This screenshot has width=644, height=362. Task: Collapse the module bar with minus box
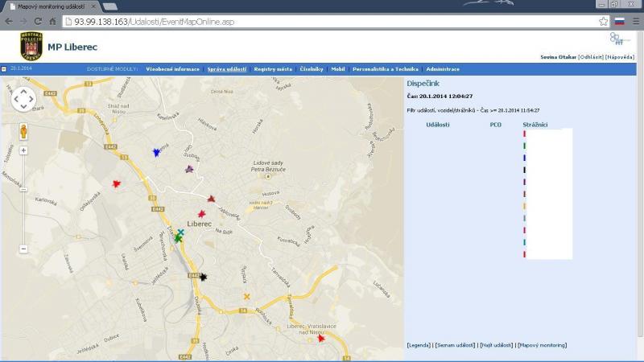[4, 69]
